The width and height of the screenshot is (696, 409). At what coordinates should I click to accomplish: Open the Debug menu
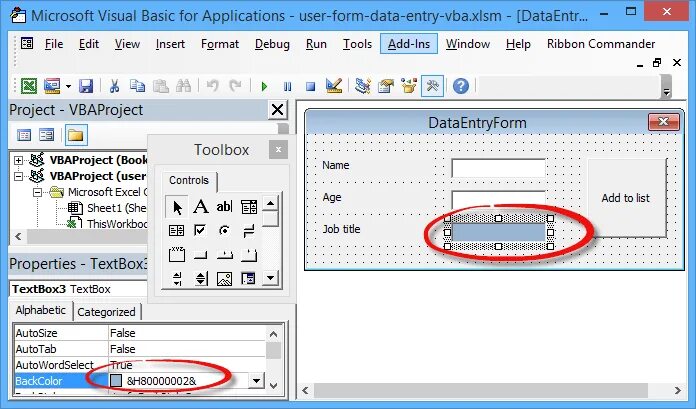tap(272, 44)
